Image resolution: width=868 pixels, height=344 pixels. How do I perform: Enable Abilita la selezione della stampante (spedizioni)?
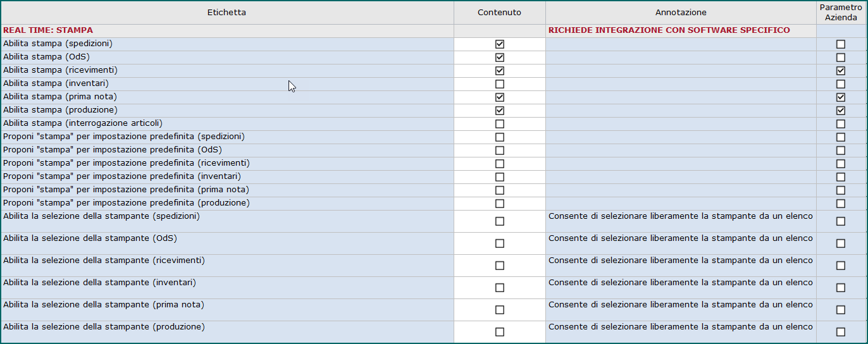(x=500, y=221)
